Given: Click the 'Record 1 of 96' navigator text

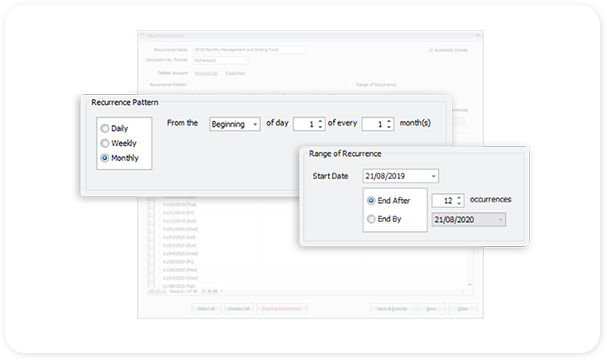Looking at the screenshot, I should tap(183, 291).
